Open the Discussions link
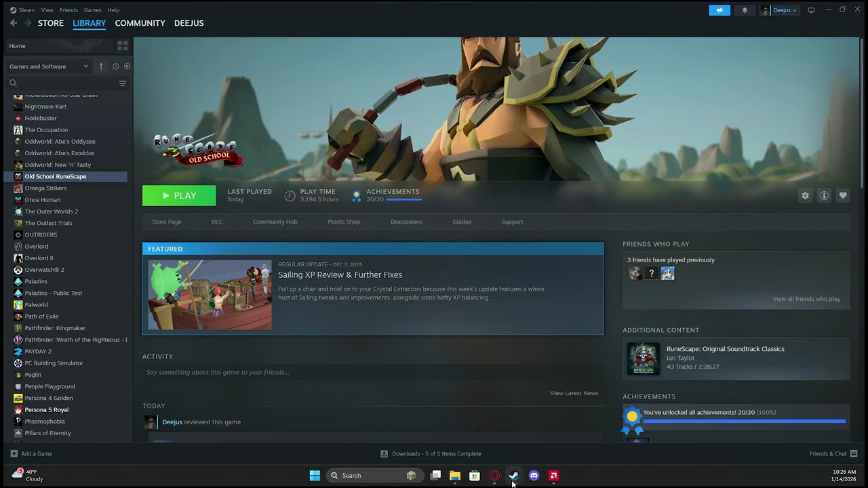 (406, 222)
